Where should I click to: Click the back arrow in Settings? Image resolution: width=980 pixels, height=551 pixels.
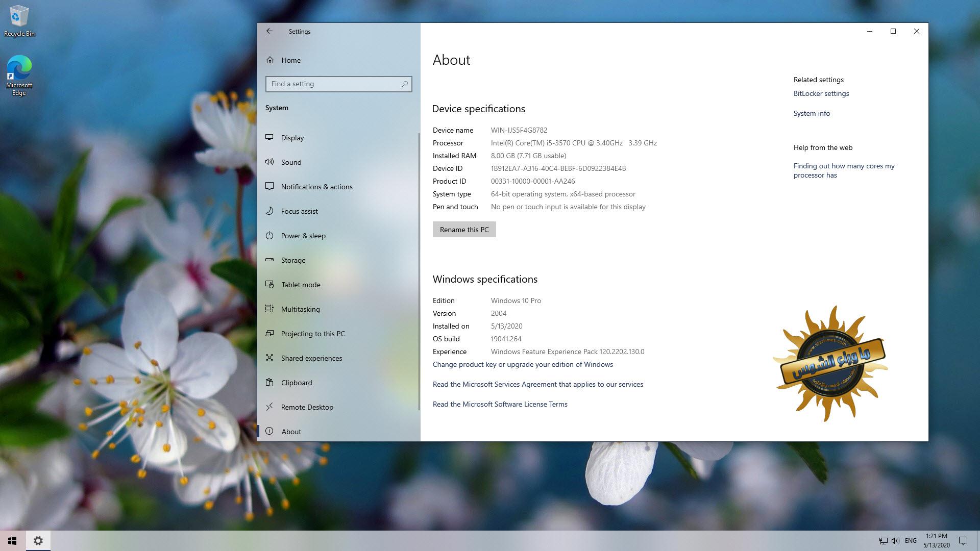[269, 31]
